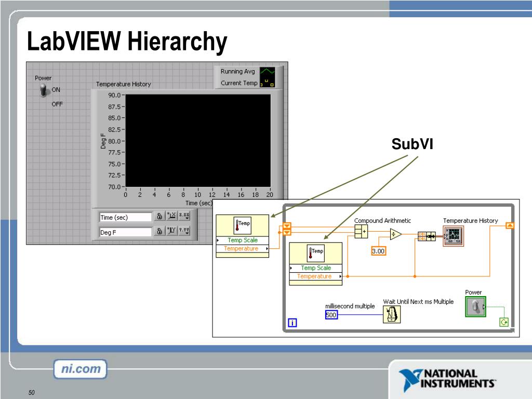
Task: Click the lower left shift register
Action: (x=287, y=232)
